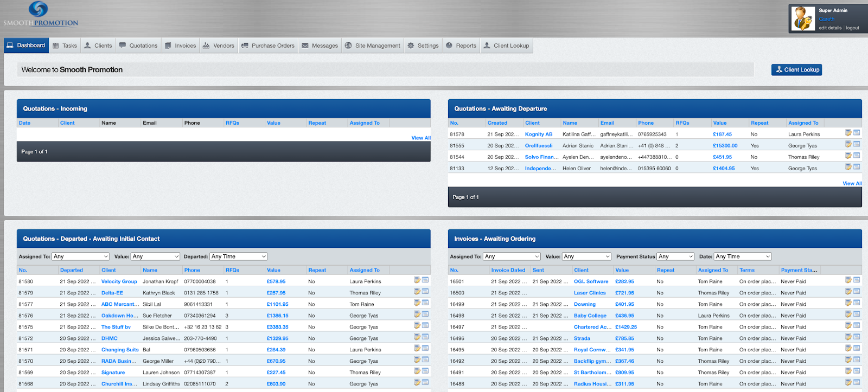
Task: Open the view window icon for quotation 81555
Action: coord(857,144)
